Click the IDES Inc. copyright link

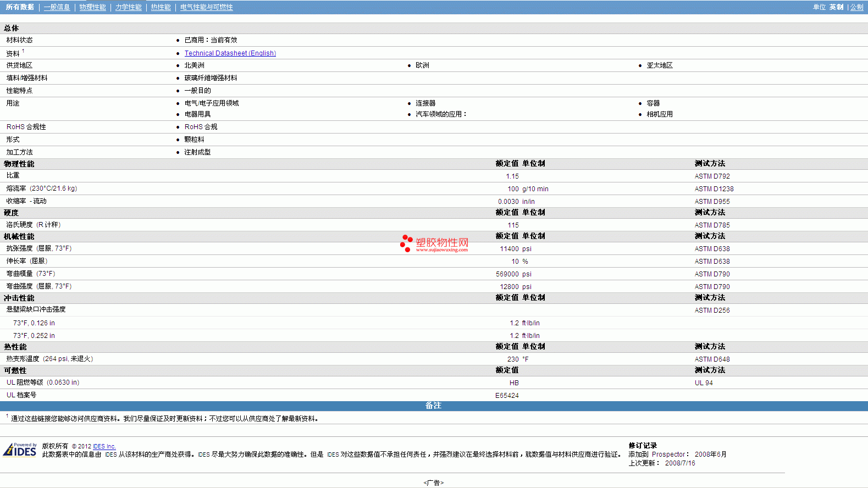coord(104,446)
